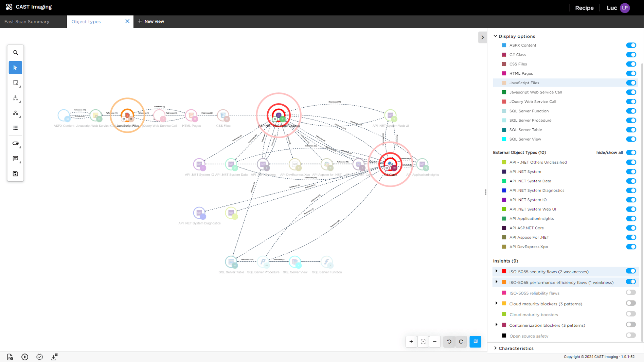Switch to the Fast Scan Summary tab
Image resolution: width=644 pixels, height=362 pixels.
tap(26, 21)
